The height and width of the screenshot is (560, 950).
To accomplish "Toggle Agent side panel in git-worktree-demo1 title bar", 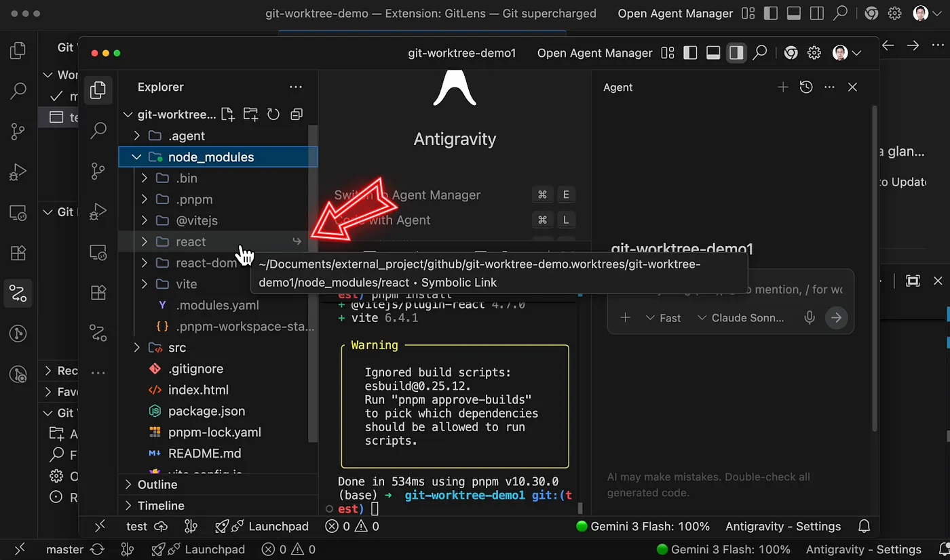I will [736, 53].
